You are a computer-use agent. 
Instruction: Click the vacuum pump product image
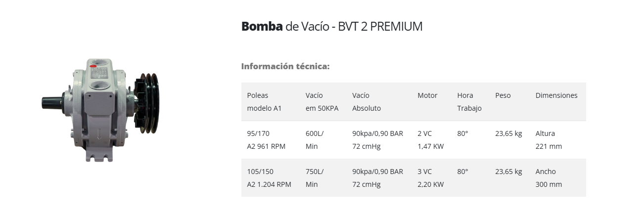(101, 109)
